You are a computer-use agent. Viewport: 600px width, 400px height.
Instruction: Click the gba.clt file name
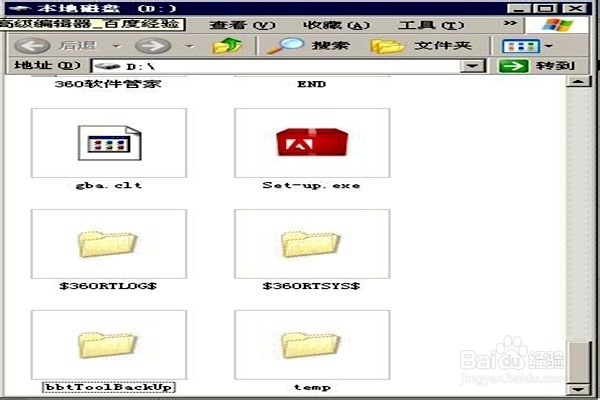pyautogui.click(x=109, y=185)
